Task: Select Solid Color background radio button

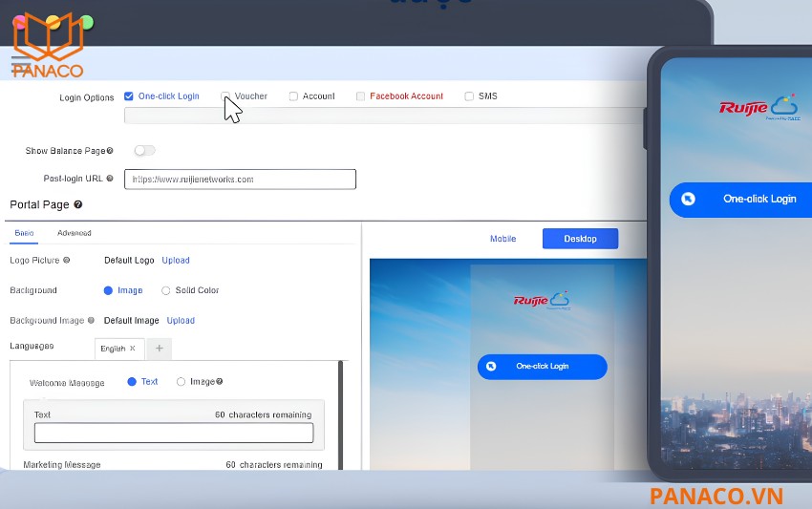Action: tap(165, 290)
